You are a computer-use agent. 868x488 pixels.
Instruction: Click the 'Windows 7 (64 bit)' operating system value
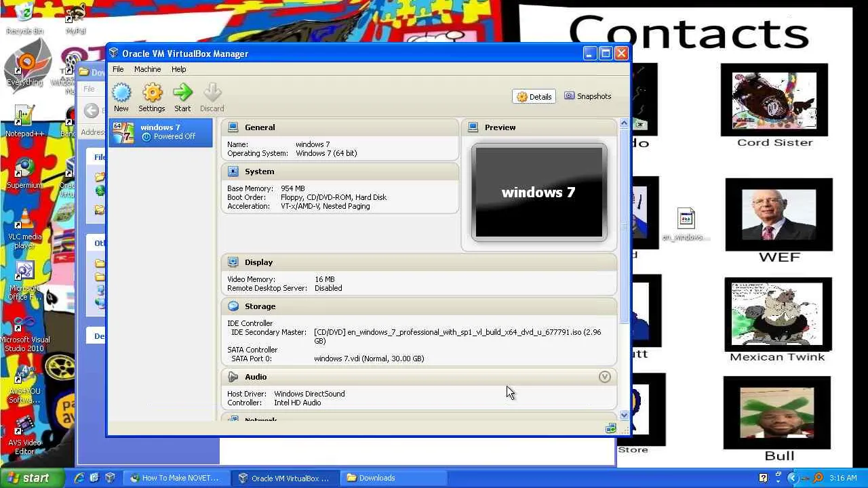point(326,153)
